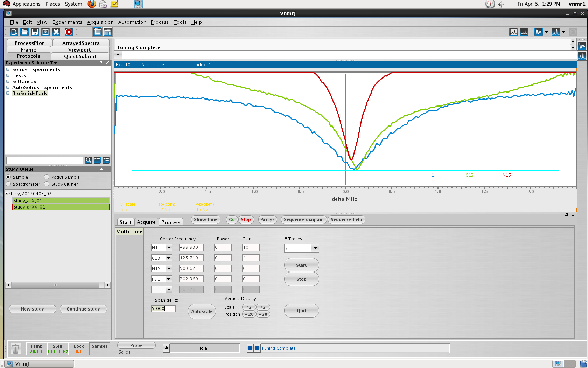Open the Acquisition menu

tap(100, 22)
